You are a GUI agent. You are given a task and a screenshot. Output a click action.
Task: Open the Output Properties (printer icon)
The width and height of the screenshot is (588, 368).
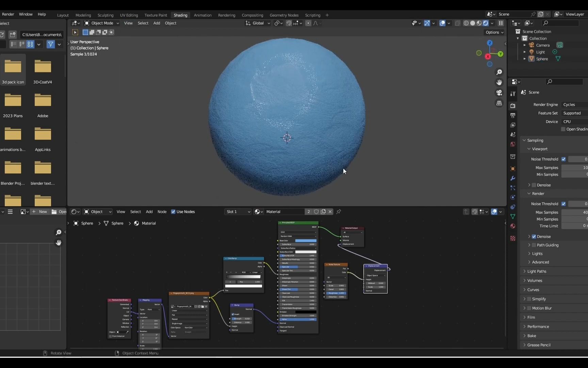[513, 116]
